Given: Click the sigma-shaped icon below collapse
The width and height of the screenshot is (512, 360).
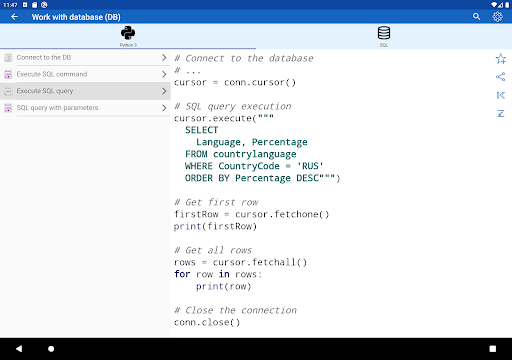Looking at the screenshot, I should tap(500, 114).
